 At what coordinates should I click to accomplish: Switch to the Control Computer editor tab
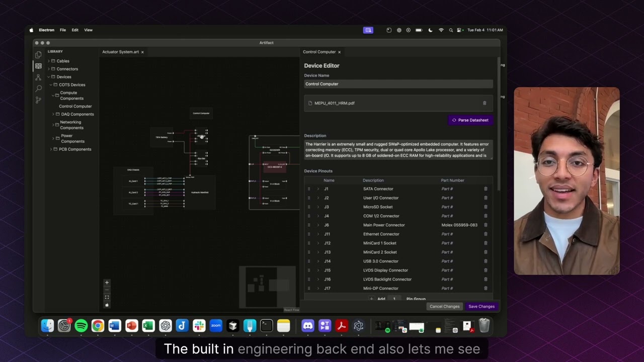tap(319, 52)
